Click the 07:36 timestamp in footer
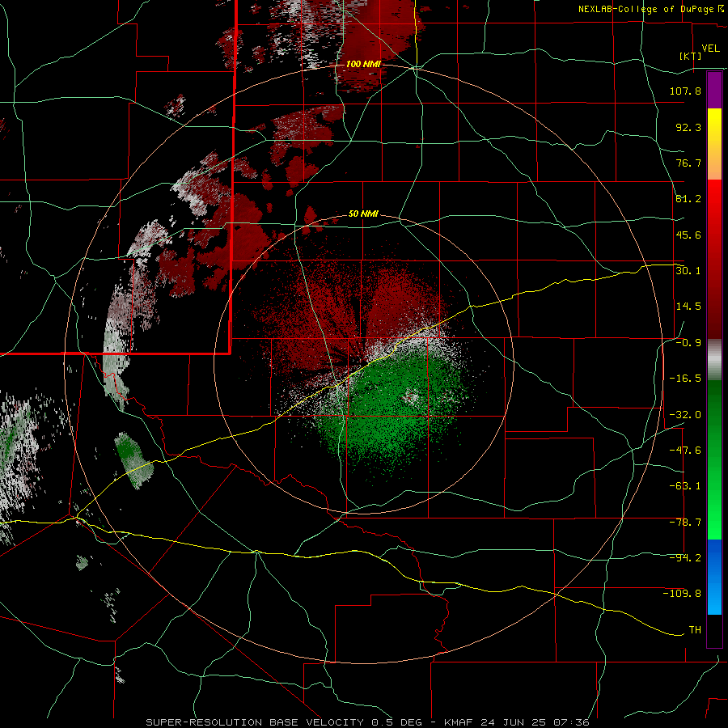This screenshot has width=728, height=728. pos(573,722)
